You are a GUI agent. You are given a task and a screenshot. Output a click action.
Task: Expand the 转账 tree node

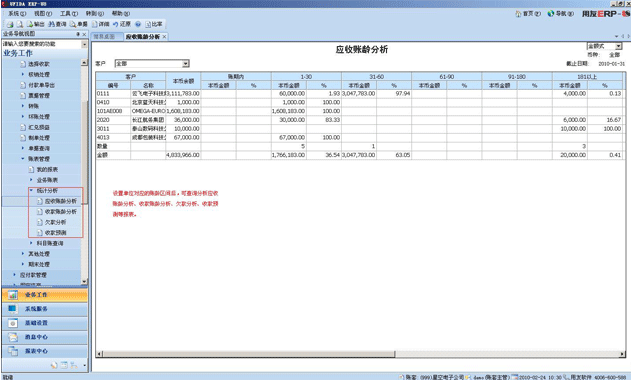tap(23, 106)
